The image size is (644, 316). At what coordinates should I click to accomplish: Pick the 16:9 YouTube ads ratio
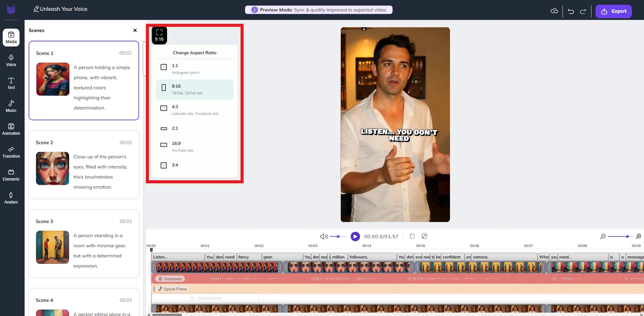tap(195, 147)
